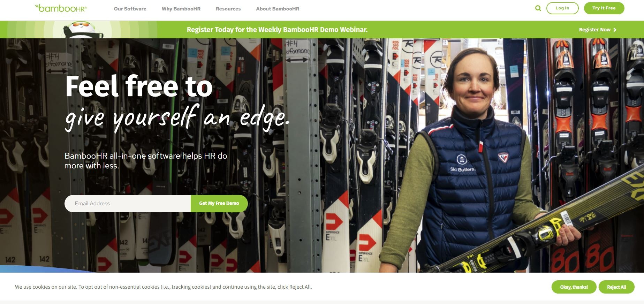Click the Register Now chevron arrow

coord(615,30)
